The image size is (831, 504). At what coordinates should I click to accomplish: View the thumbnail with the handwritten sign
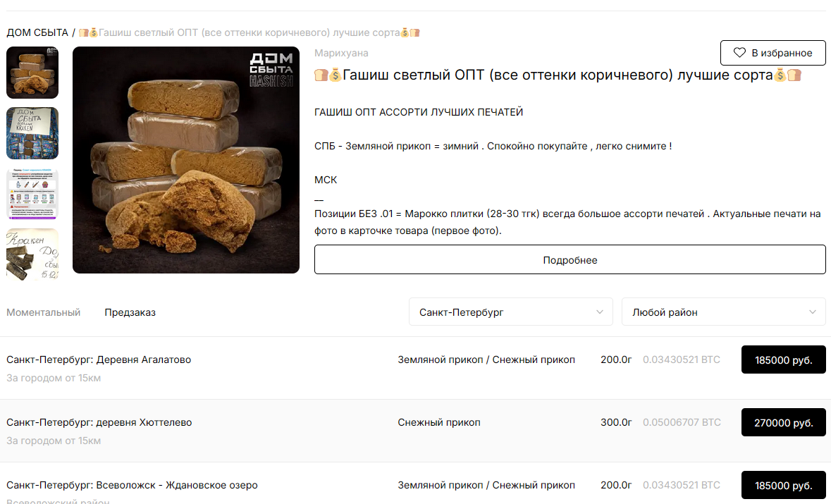coord(32,133)
